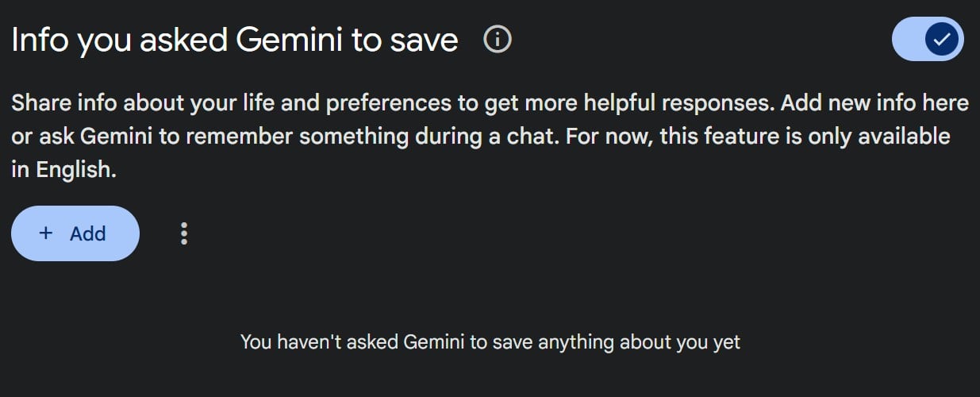The height and width of the screenshot is (397, 980).
Task: Click the vertical ellipsis next to Add
Action: point(184,233)
